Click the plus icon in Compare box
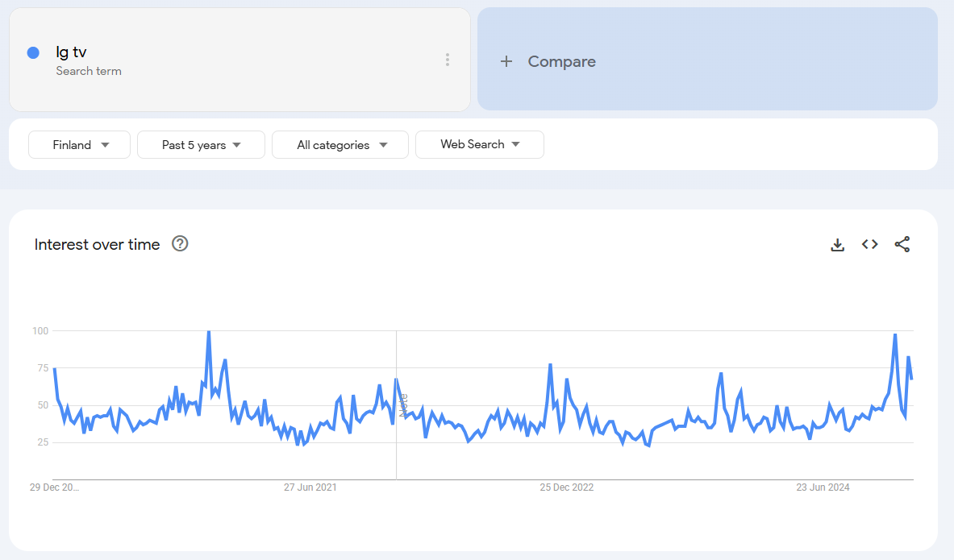Image resolution: width=954 pixels, height=560 pixels. [x=506, y=61]
